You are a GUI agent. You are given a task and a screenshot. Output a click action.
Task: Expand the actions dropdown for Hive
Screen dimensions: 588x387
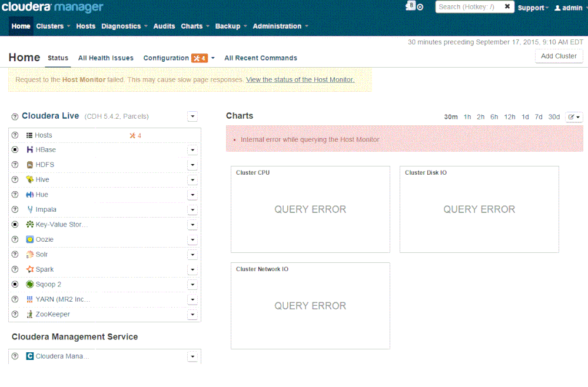[x=192, y=179]
